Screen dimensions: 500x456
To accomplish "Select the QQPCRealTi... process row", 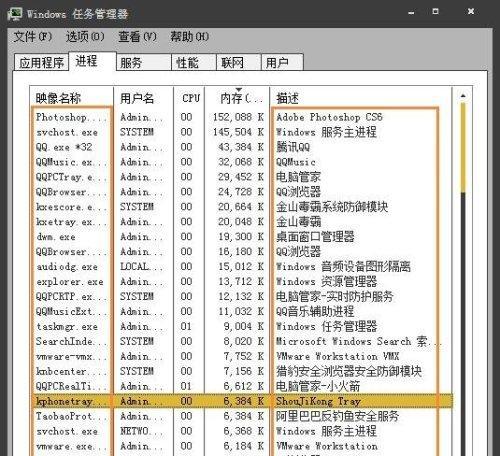I will (241, 386).
